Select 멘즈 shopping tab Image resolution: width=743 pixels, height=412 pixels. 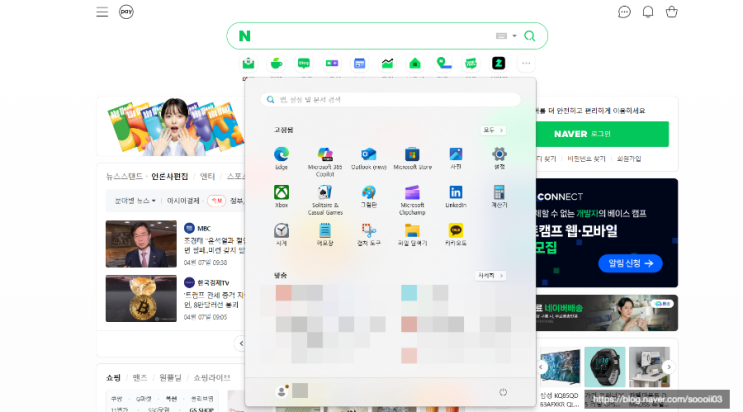pos(140,378)
